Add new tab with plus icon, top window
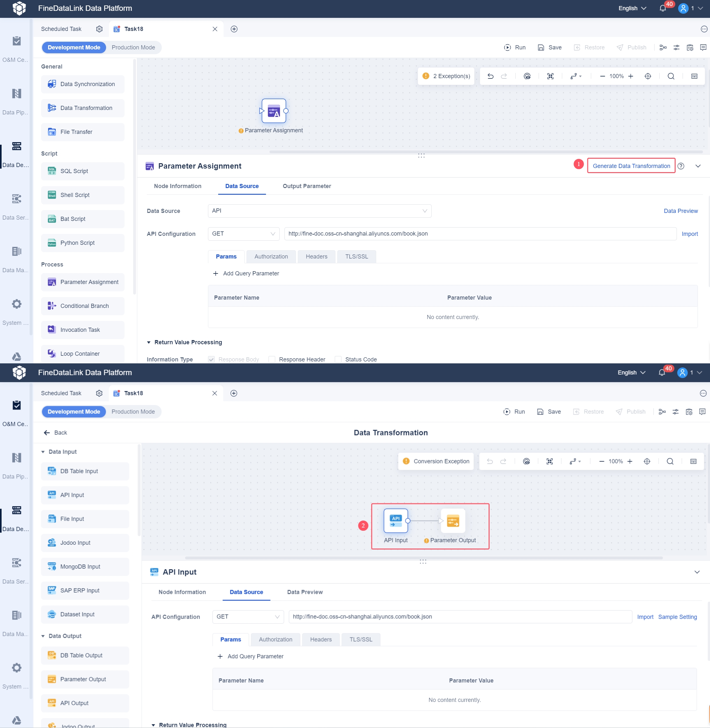The image size is (710, 728). pos(234,29)
